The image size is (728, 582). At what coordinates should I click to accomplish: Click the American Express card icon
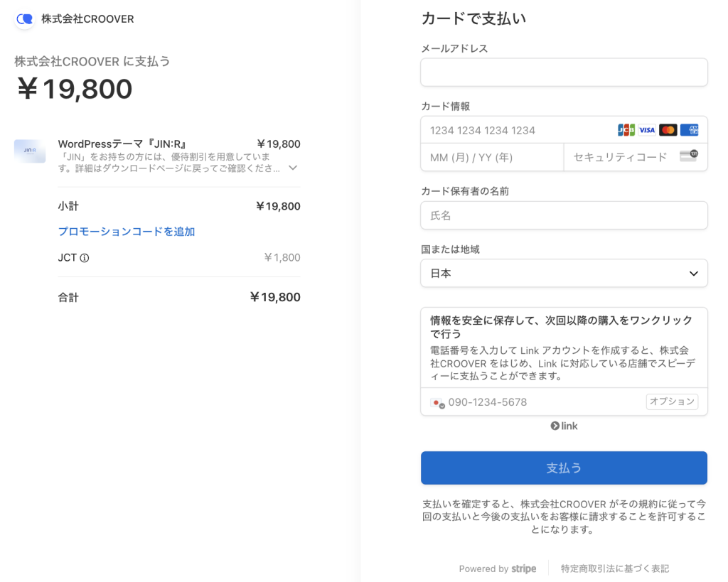(689, 130)
